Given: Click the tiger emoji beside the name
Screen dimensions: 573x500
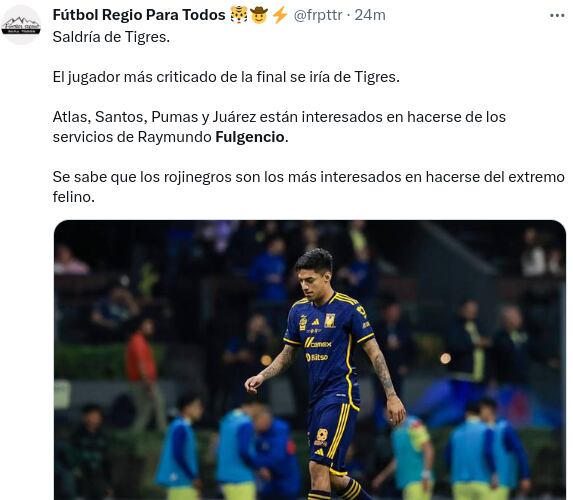Looking at the screenshot, I should click(x=239, y=15).
